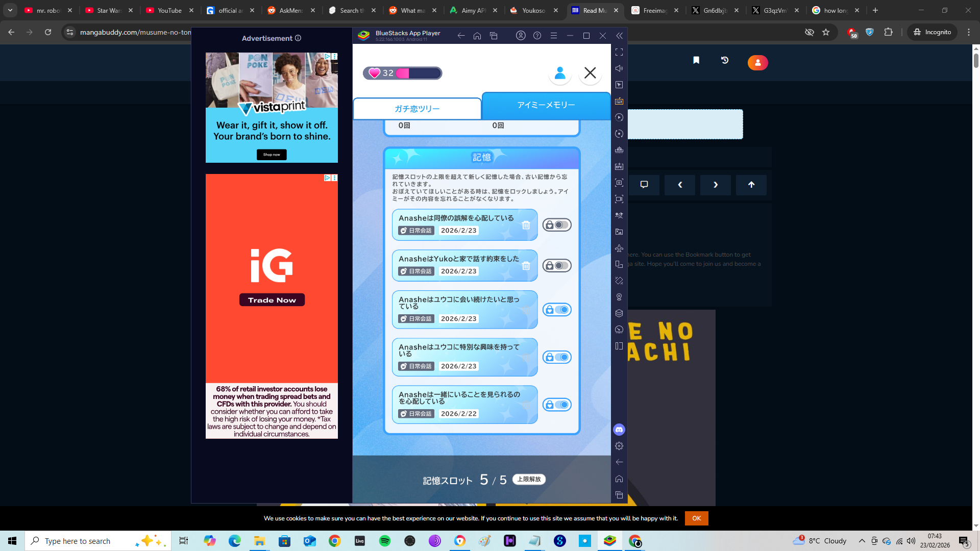Start screen recording in BlueStacks sidebar
Viewport: 980px width, 551px height.
[x=619, y=199]
